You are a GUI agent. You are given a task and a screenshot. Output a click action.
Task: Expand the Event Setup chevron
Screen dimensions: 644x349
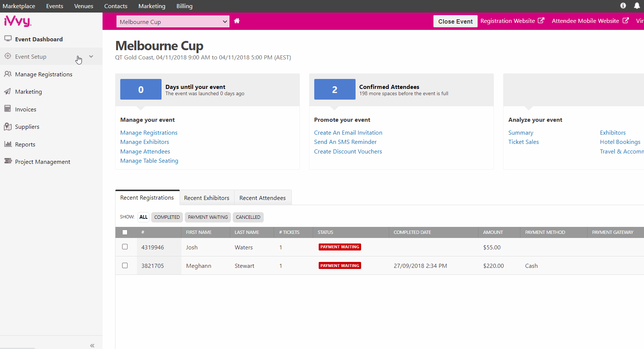coord(91,56)
